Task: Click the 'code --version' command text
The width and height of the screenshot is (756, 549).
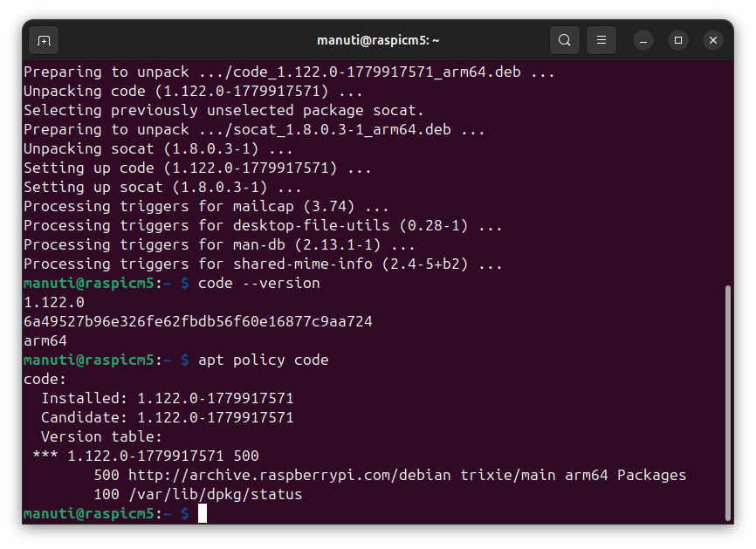Action: pos(259,283)
